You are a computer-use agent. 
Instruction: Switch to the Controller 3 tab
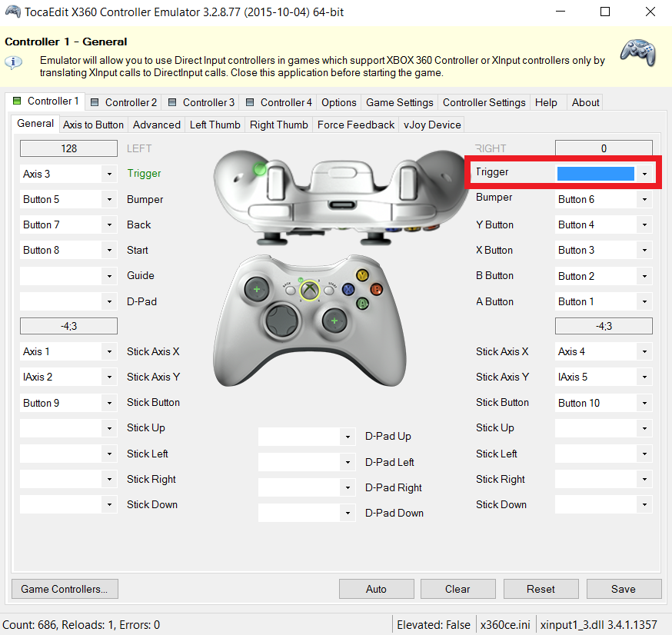point(201,102)
